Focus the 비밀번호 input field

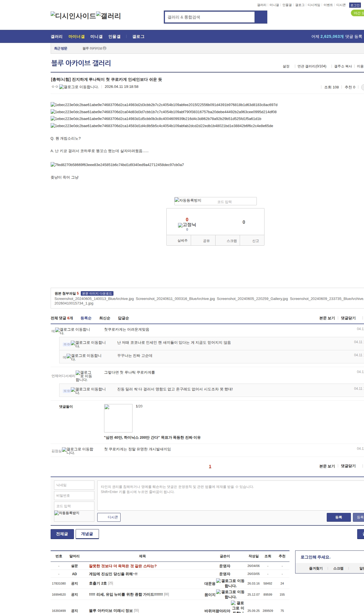tap(74, 496)
